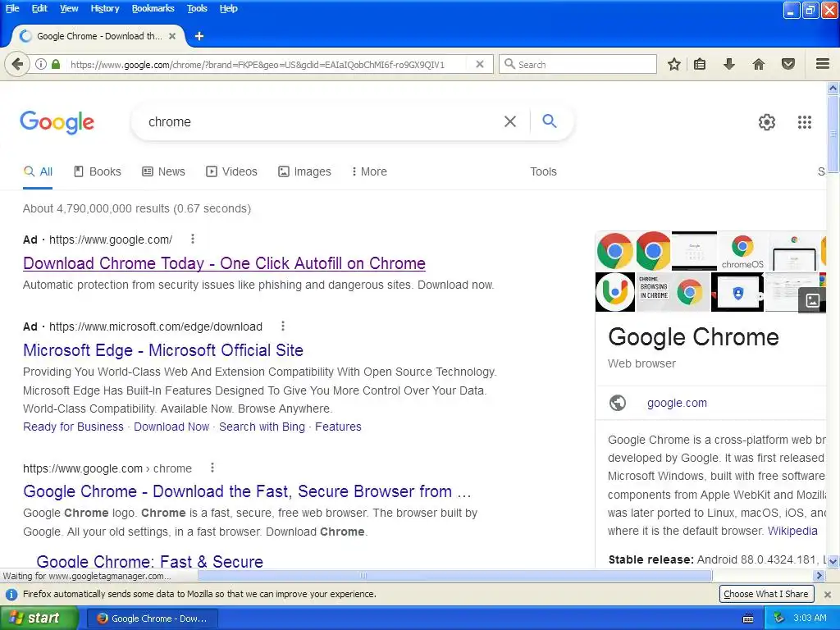Go back using the back arrow button

pyautogui.click(x=17, y=64)
